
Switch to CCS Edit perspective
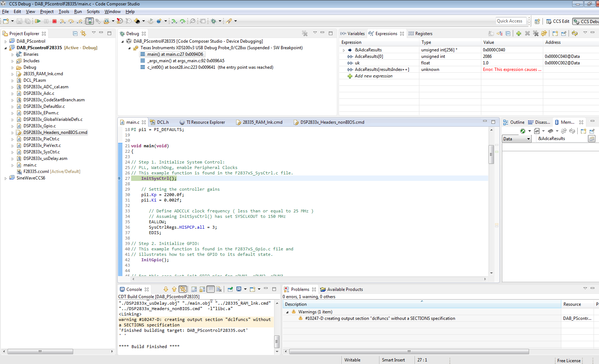tap(558, 21)
